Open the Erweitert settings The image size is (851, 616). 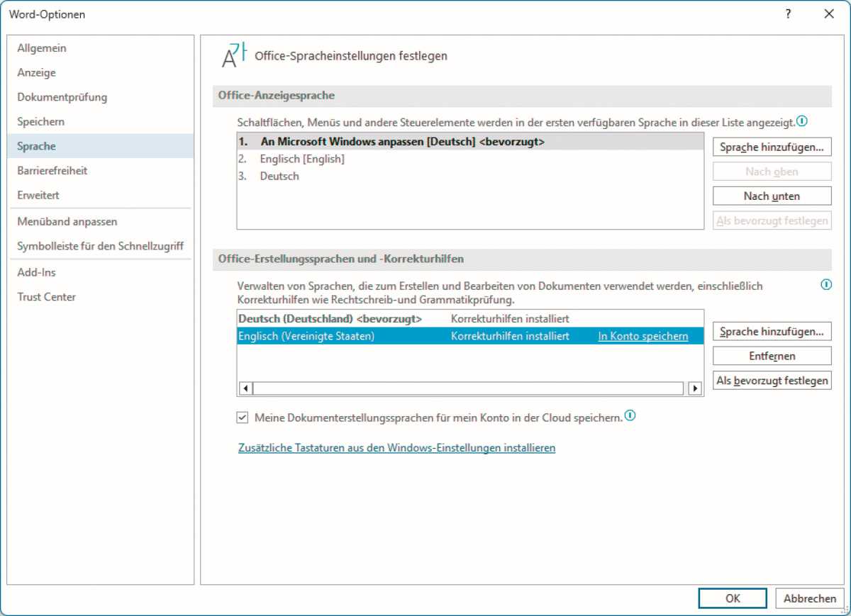tap(100, 195)
